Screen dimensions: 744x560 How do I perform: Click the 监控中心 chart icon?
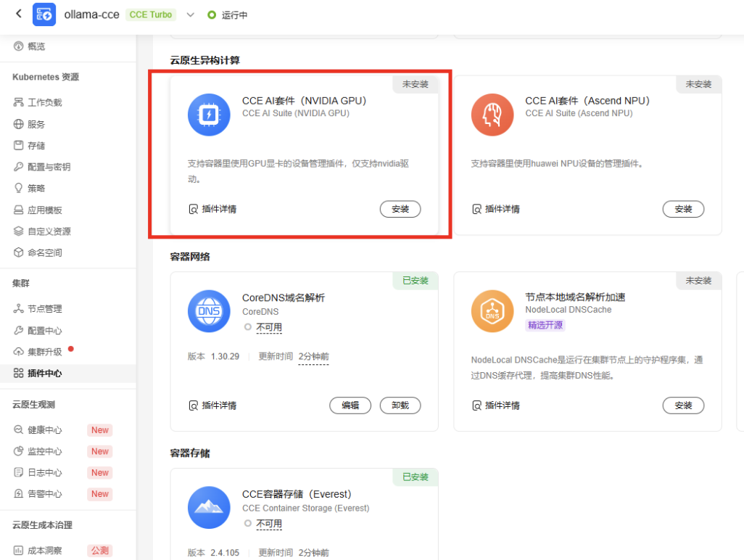pos(19,451)
